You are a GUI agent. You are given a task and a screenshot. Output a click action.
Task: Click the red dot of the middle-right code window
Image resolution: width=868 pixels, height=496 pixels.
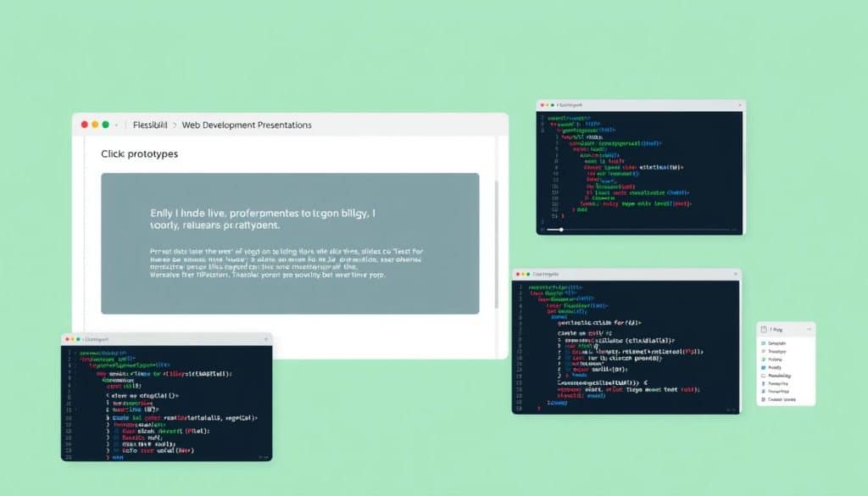518,274
